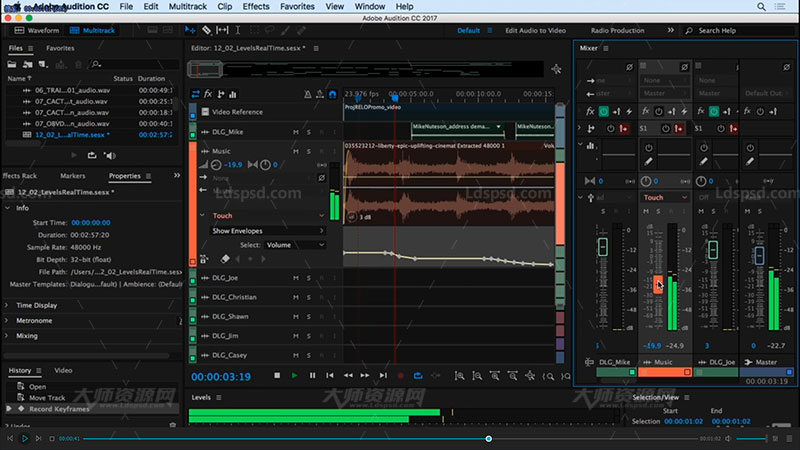Zoom in amplitude icon
Viewport: 800px width, 450px height.
point(460,376)
